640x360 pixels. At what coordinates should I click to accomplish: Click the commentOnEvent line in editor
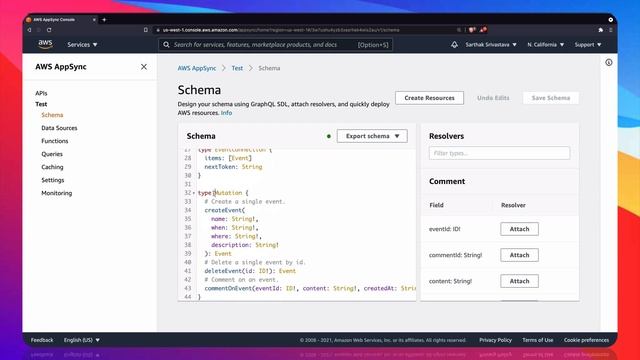click(x=310, y=288)
